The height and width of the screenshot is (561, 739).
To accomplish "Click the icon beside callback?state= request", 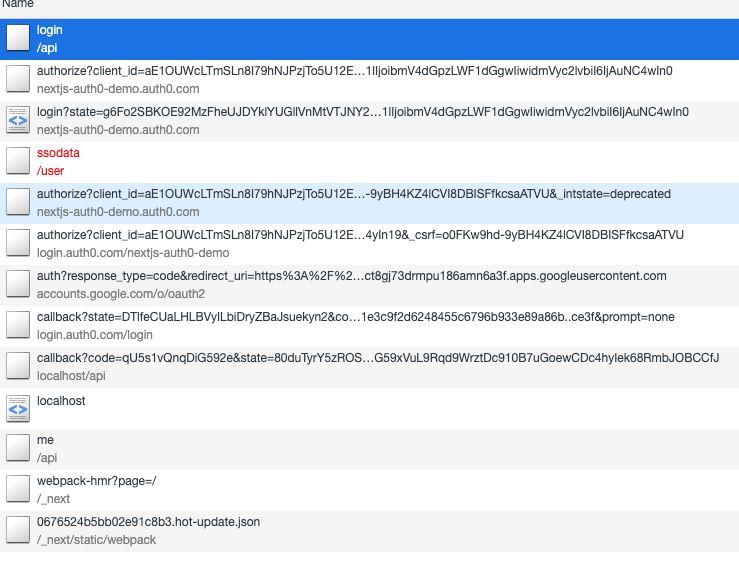I will (18, 325).
